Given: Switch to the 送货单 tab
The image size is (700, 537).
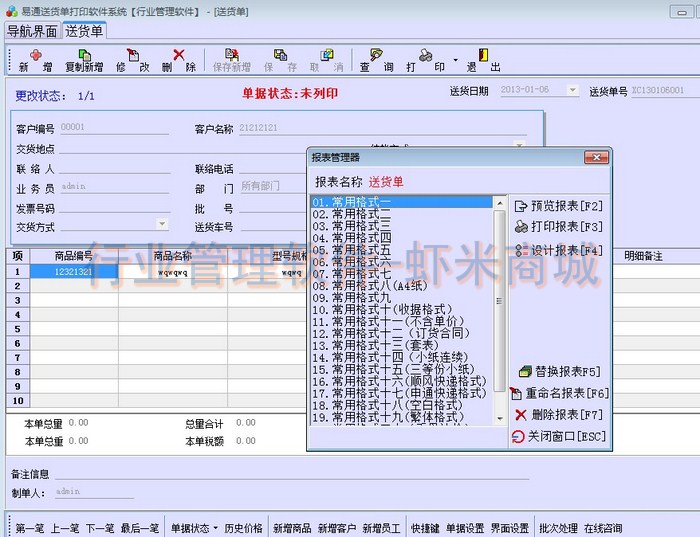Looking at the screenshot, I should (84, 31).
